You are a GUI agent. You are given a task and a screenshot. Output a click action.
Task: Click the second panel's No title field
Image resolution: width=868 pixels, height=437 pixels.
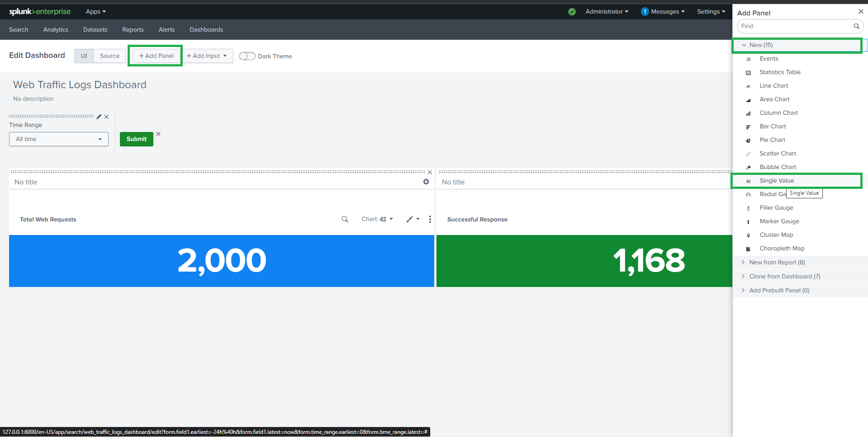click(x=453, y=182)
